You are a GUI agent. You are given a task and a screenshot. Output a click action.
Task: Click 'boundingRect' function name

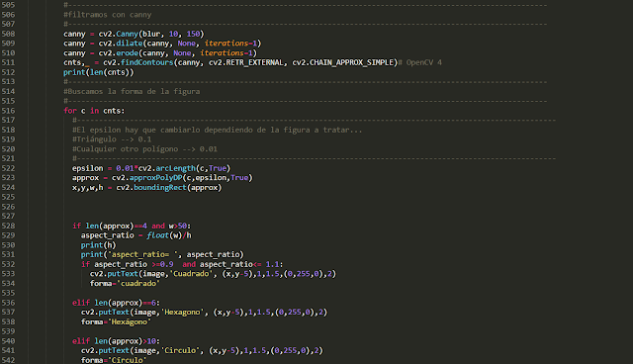[160, 188]
